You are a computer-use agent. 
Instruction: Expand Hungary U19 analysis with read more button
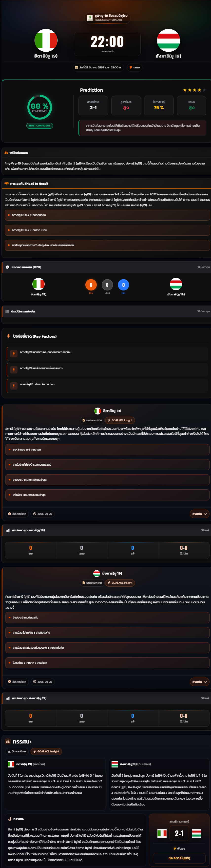[199, 682]
